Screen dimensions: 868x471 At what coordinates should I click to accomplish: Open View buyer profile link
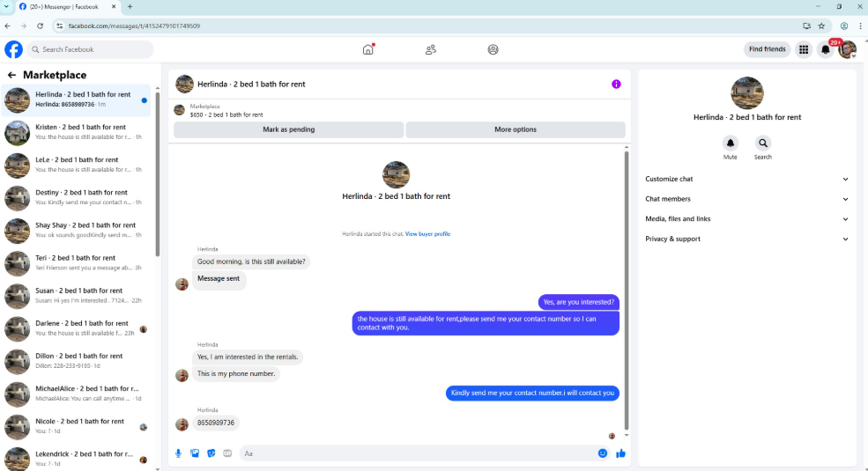(x=427, y=234)
